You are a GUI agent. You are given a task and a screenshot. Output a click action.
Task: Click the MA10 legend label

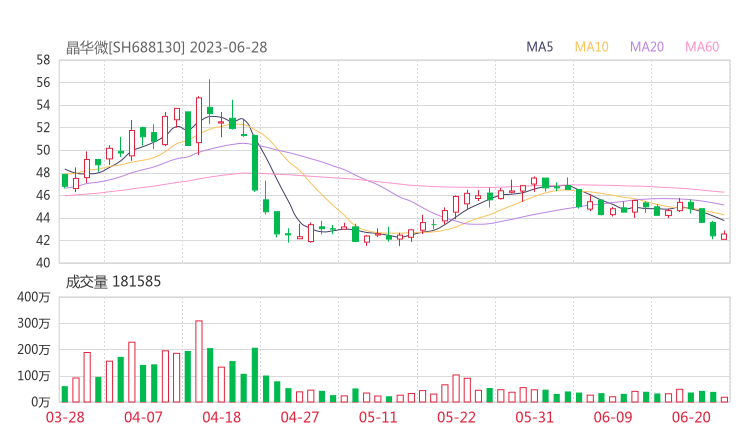point(591,47)
